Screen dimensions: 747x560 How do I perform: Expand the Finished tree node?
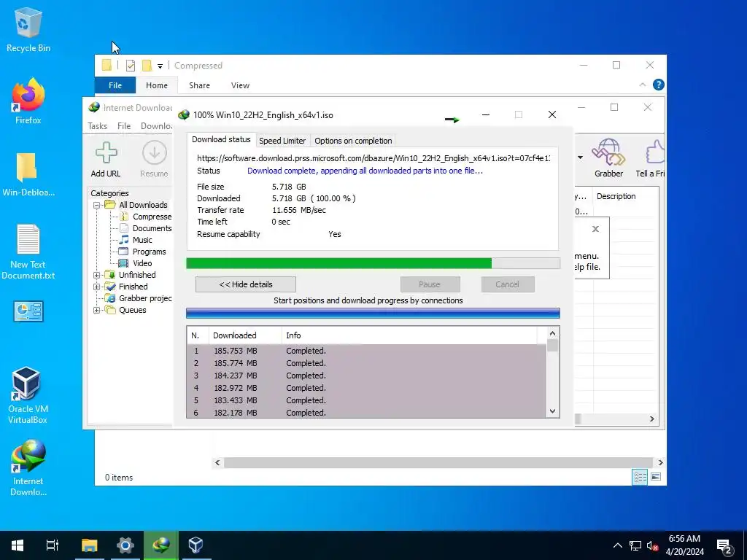coord(97,287)
